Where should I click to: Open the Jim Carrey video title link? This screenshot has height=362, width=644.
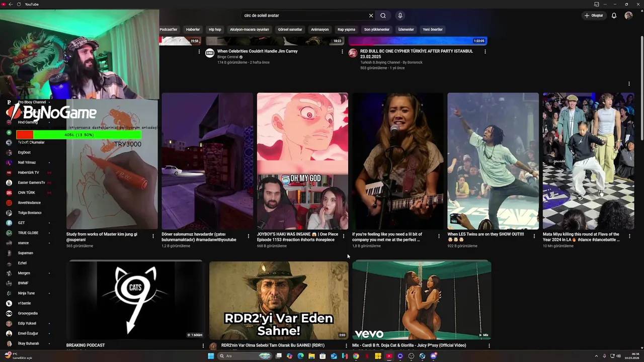257,51
